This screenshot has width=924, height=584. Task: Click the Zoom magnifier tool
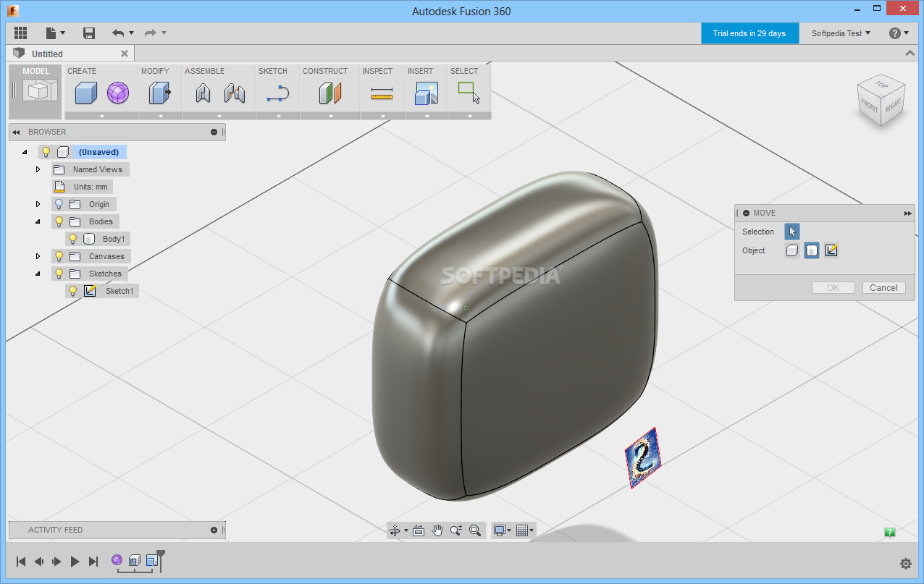click(x=456, y=530)
